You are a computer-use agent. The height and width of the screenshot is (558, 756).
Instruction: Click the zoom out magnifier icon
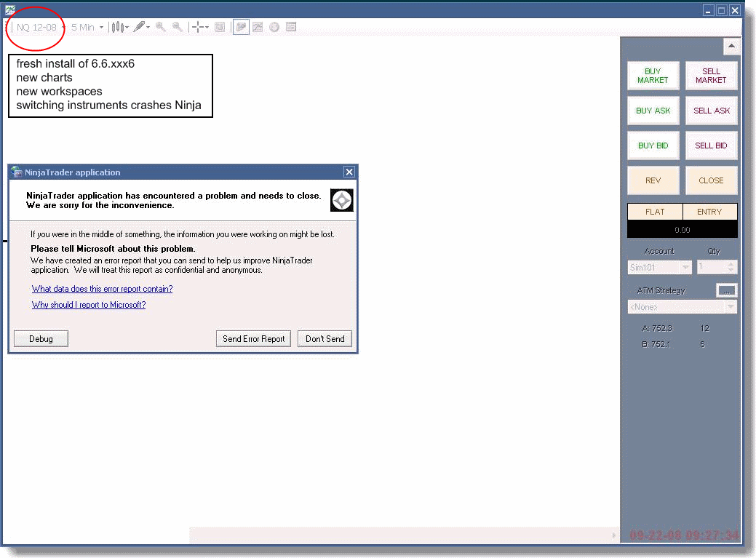coord(178,27)
